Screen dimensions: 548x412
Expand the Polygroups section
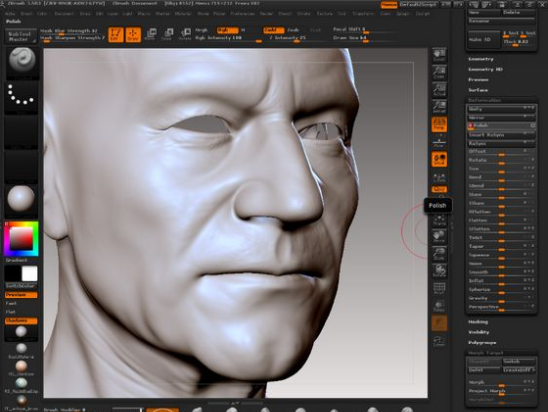[482, 342]
